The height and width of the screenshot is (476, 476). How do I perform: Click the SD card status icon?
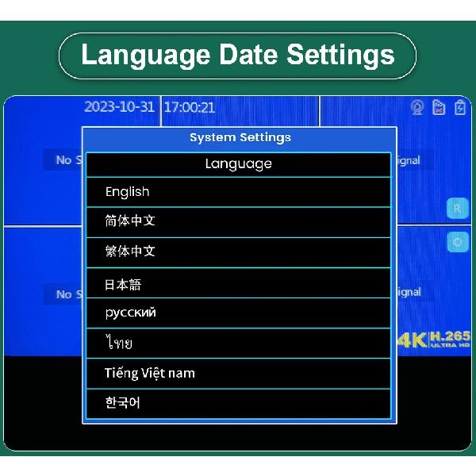[x=439, y=107]
